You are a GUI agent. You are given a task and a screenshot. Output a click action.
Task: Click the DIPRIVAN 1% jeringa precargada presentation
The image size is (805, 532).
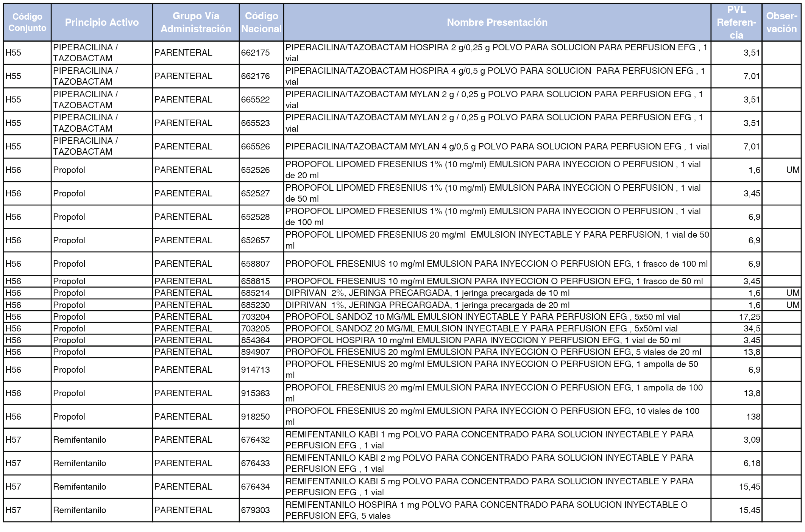427,305
